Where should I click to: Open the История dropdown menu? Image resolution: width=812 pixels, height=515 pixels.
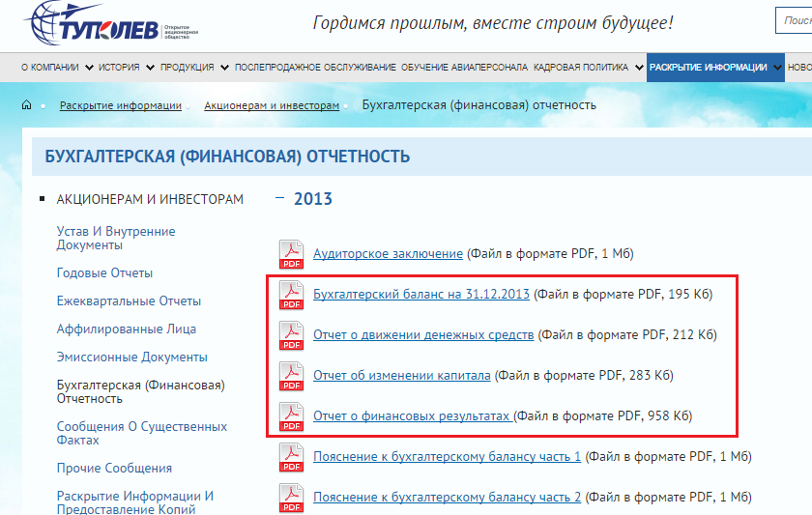click(x=150, y=68)
